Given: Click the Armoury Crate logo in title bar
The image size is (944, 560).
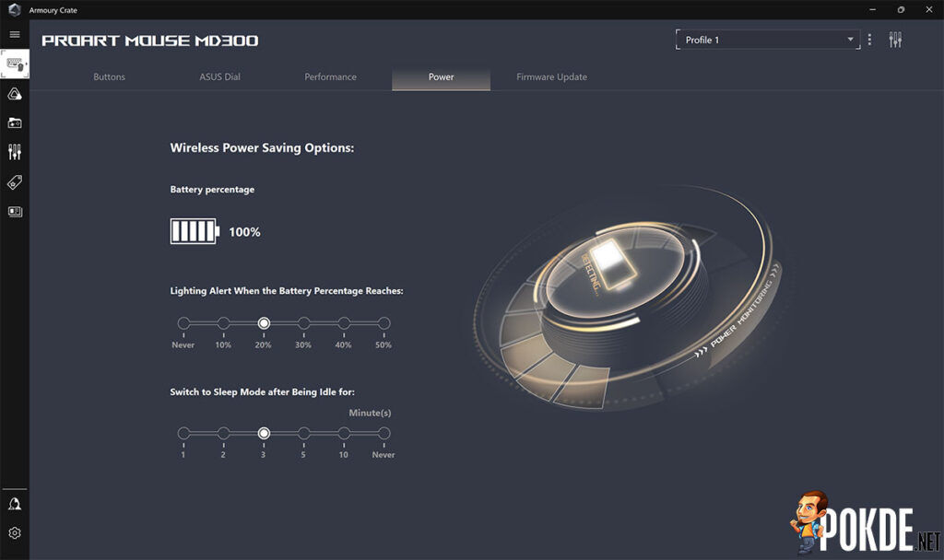Looking at the screenshot, I should 15,9.
